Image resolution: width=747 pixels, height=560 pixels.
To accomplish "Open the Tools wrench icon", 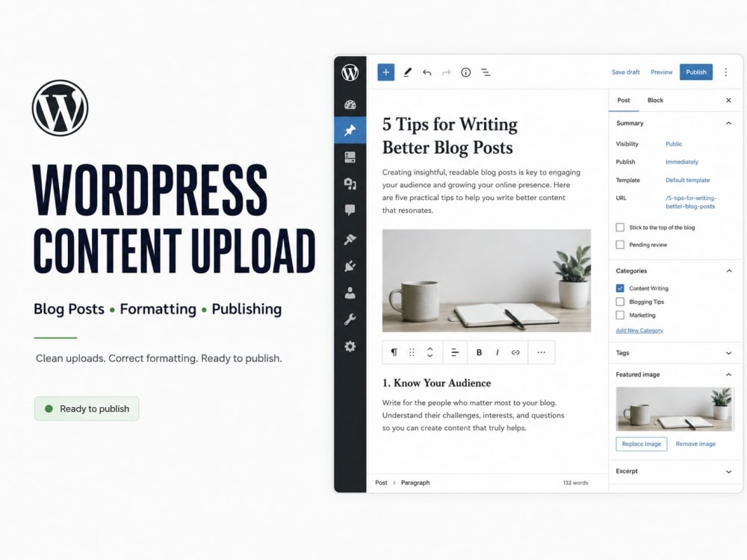I will point(350,319).
